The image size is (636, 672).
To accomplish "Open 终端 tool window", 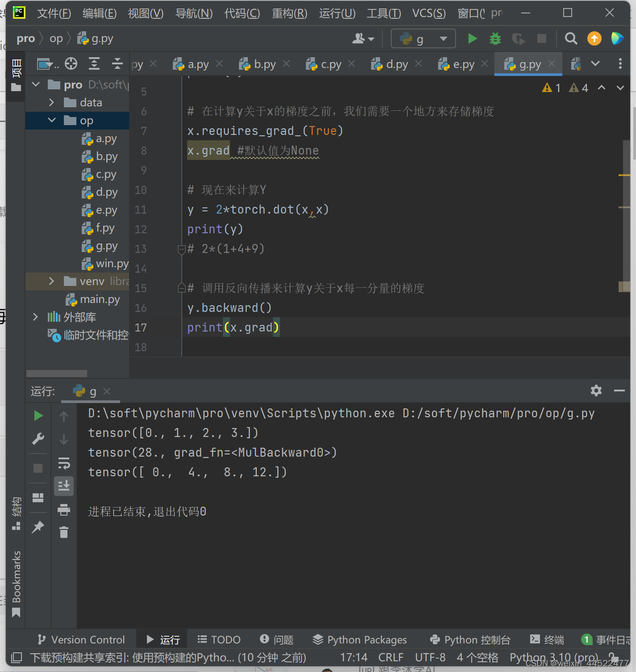I will pos(547,640).
